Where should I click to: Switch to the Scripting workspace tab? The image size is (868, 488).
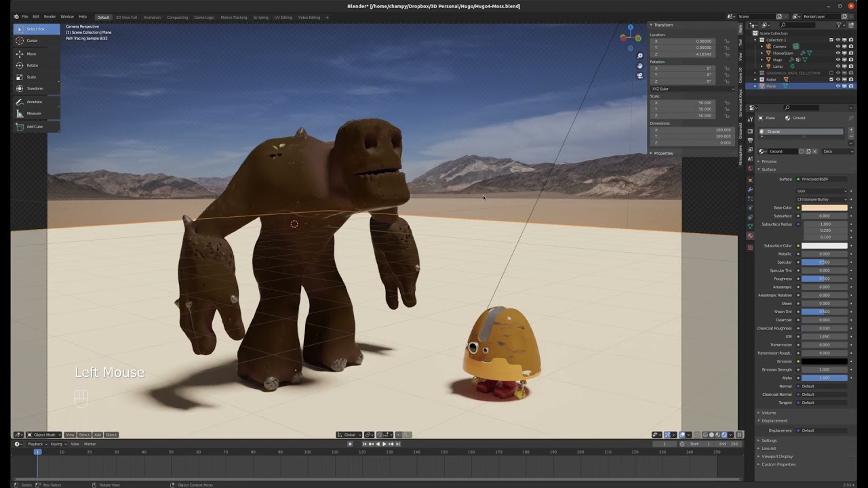[260, 17]
